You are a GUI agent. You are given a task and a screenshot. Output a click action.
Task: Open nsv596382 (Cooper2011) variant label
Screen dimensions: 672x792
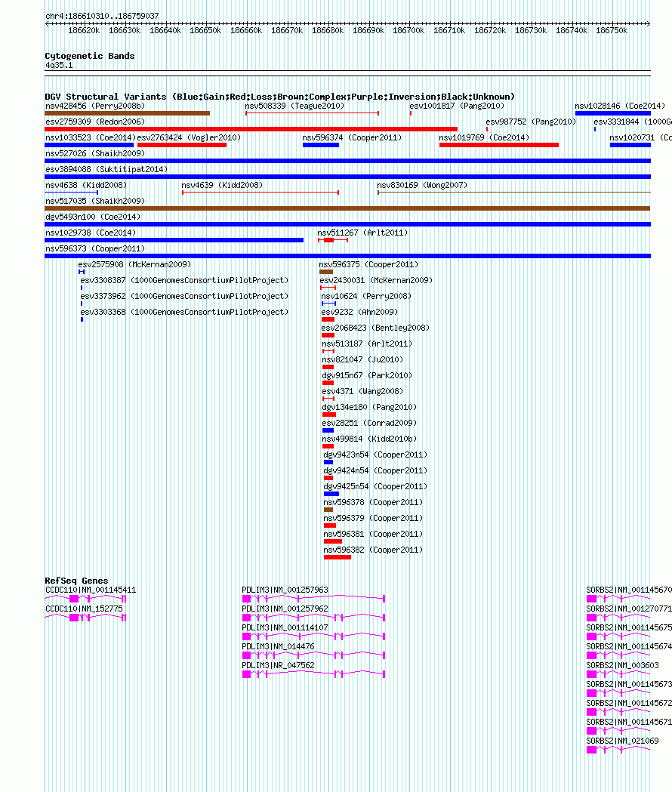click(x=374, y=550)
